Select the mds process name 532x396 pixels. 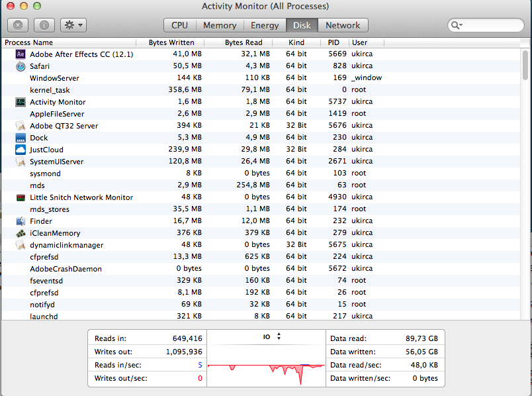(x=37, y=185)
